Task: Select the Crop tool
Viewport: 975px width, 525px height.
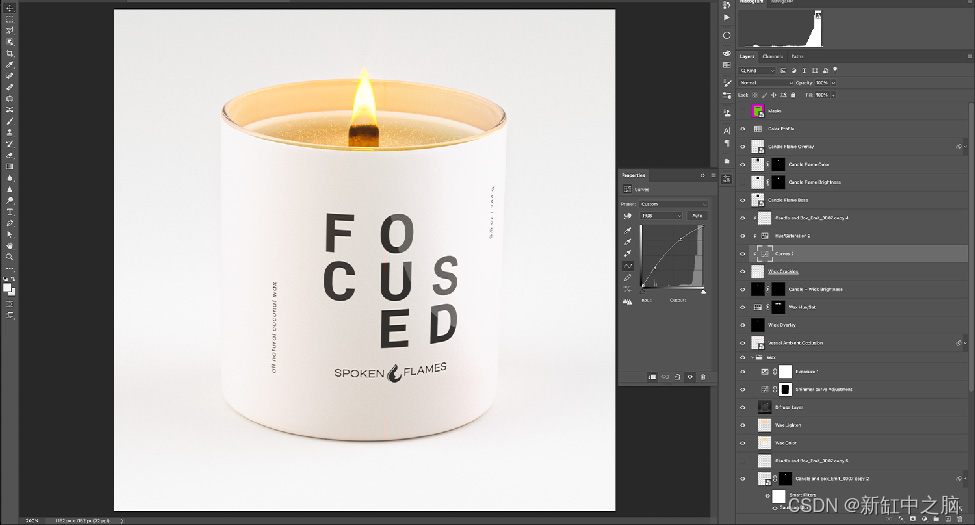Action: click(x=9, y=53)
